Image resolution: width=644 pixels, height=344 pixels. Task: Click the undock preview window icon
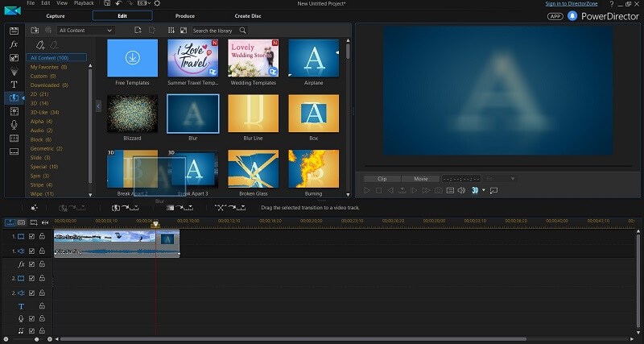[x=493, y=190]
